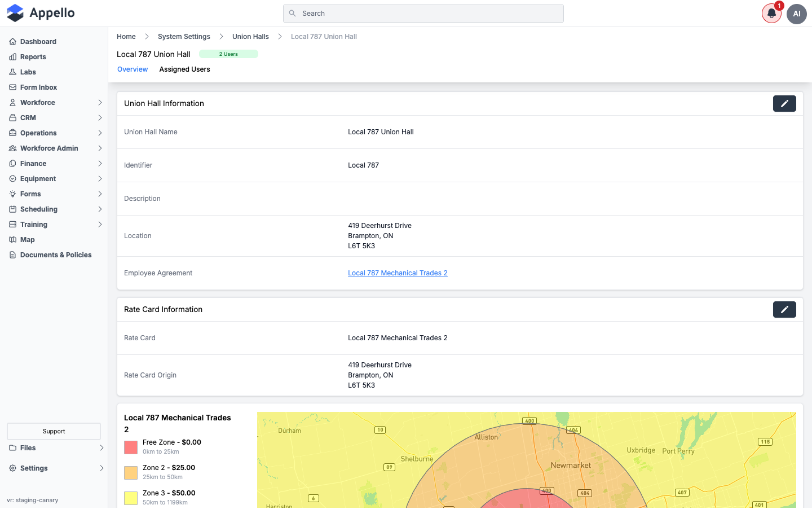The width and height of the screenshot is (812, 518).
Task: Click the Settings gear icon
Action: 12,468
